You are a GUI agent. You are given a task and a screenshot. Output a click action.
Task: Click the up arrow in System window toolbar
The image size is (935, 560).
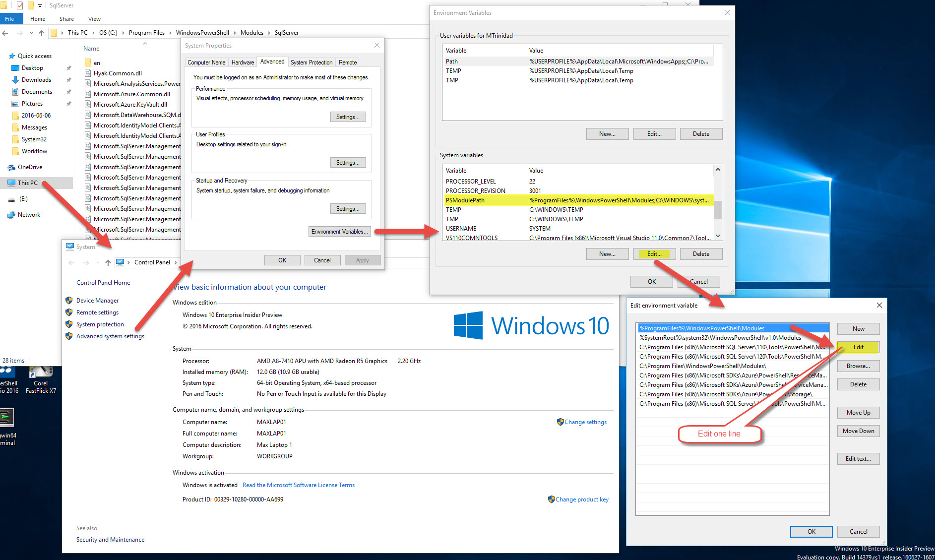tap(108, 262)
